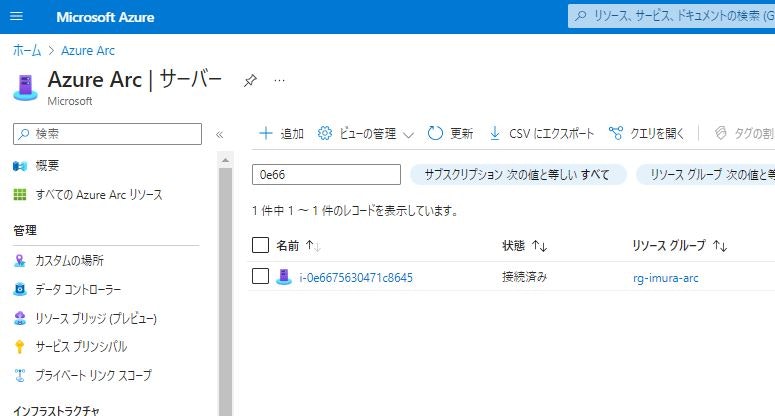Screen dimensions: 775x416
Task: Expand the ビューの管理 dropdown chevron
Action: pyautogui.click(x=408, y=134)
